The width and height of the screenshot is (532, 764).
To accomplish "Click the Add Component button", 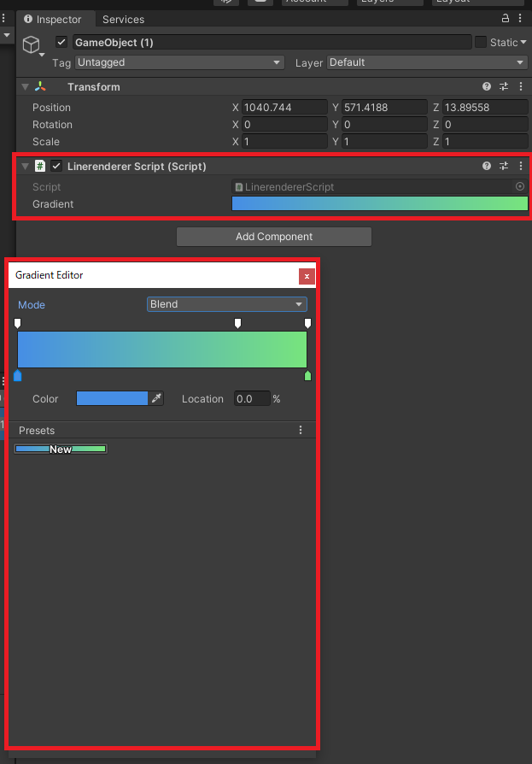I will [x=274, y=237].
